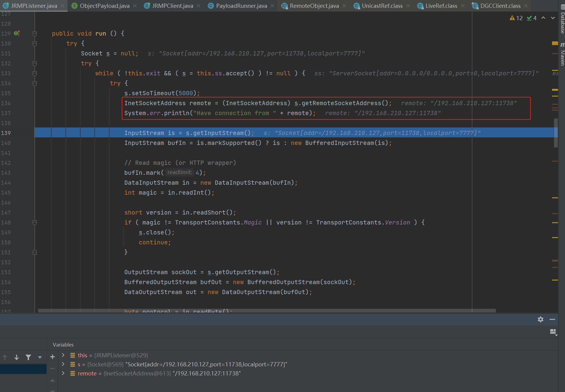Collapse the if block at line 148

(35, 222)
